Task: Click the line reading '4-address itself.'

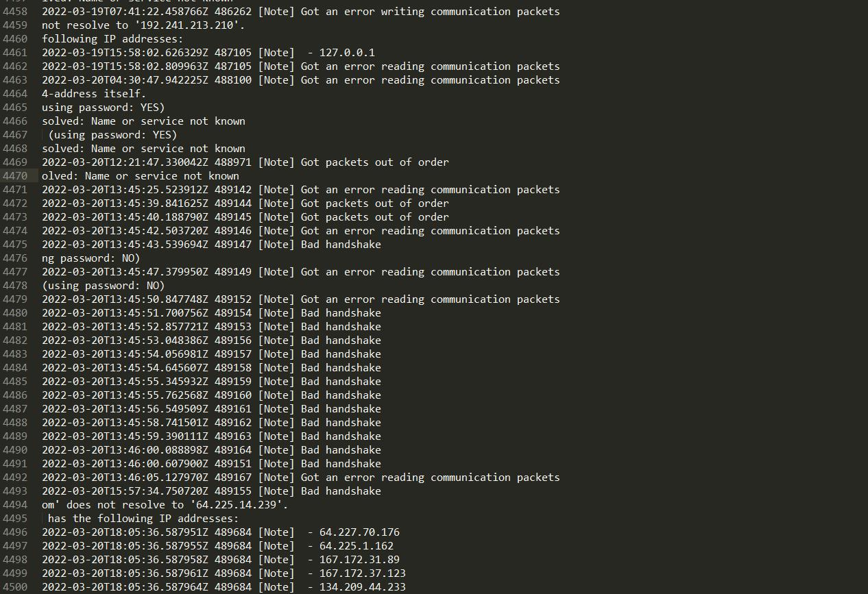Action: pyautogui.click(x=94, y=94)
